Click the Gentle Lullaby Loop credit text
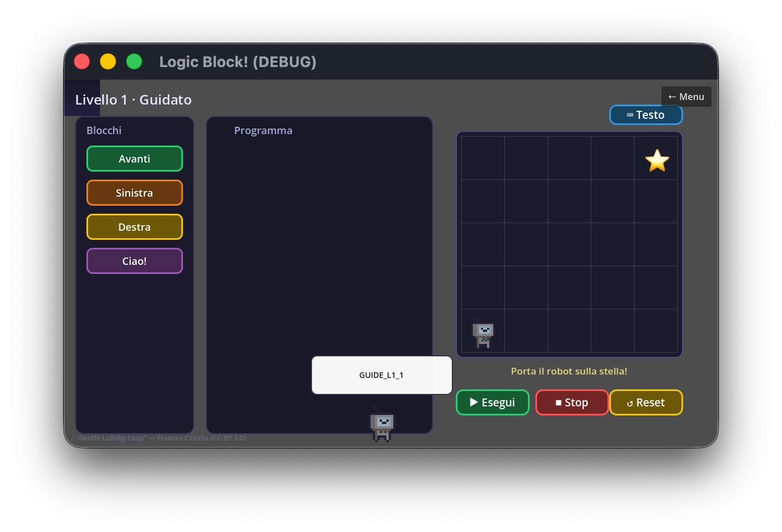Viewport: 782px width, 532px height. click(x=158, y=438)
